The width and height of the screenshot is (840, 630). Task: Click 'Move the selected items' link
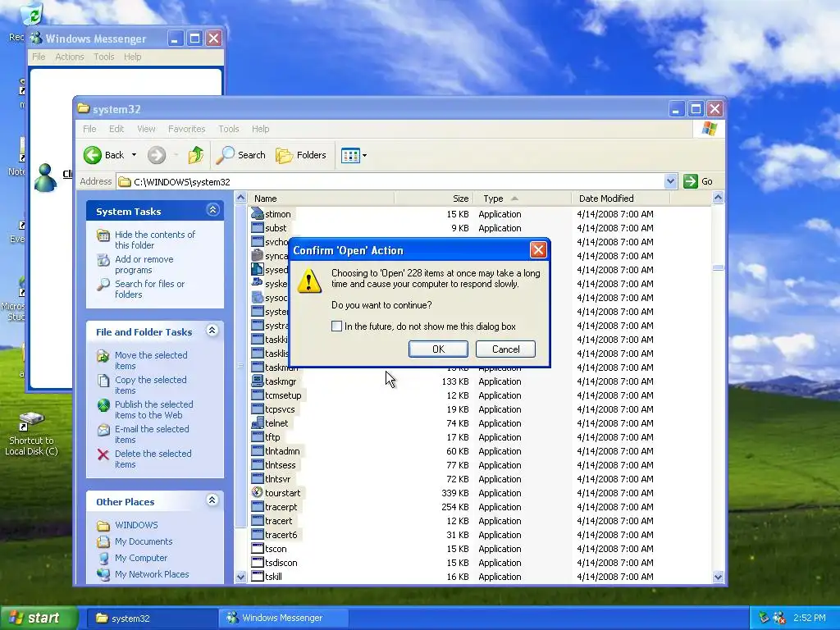point(151,361)
